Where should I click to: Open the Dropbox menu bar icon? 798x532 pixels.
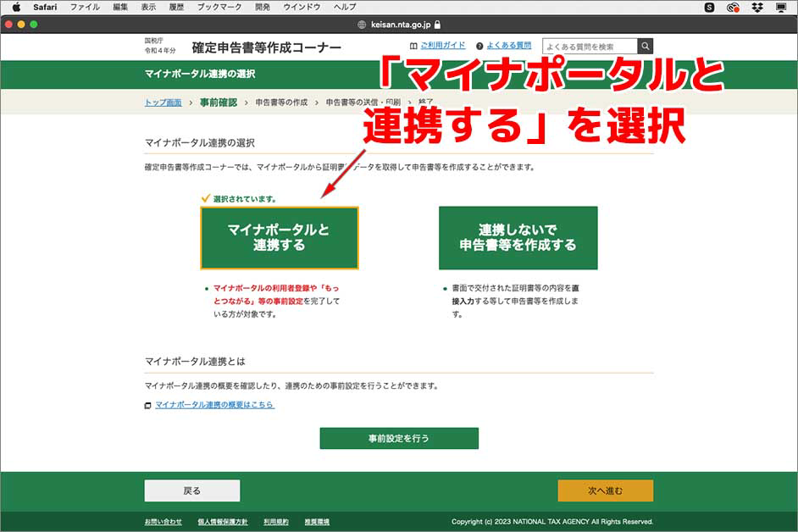[x=756, y=8]
